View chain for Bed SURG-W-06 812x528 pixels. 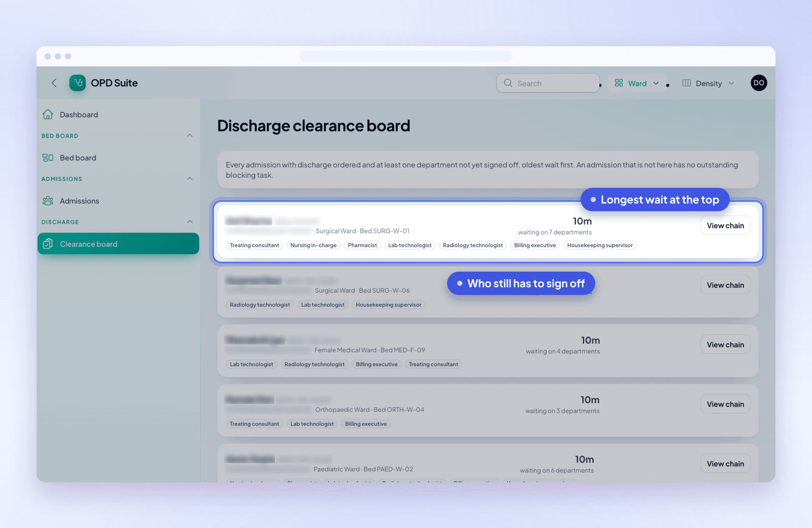coord(725,285)
